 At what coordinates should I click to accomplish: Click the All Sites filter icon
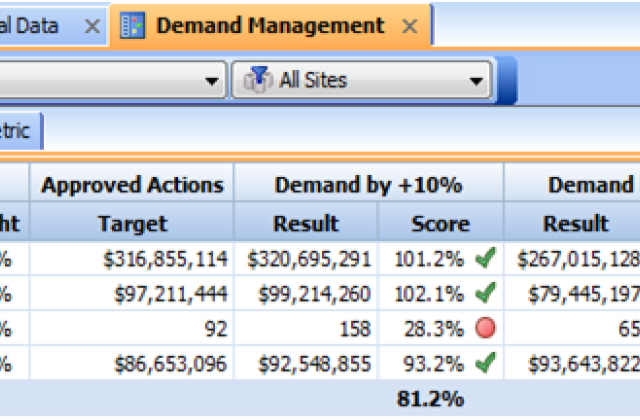(x=258, y=79)
